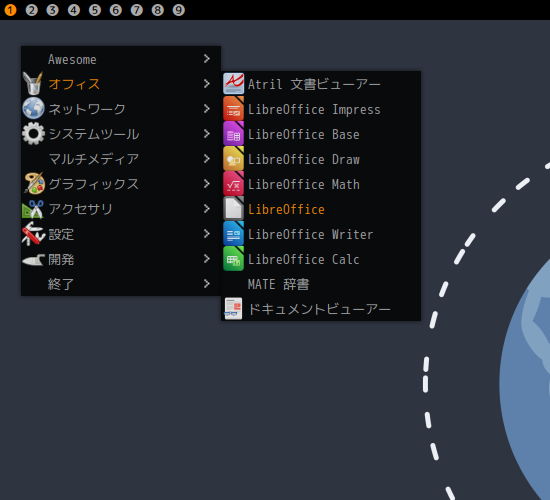Switch to workspace tag 2
Image resolution: width=550 pixels, height=500 pixels.
tap(32, 10)
